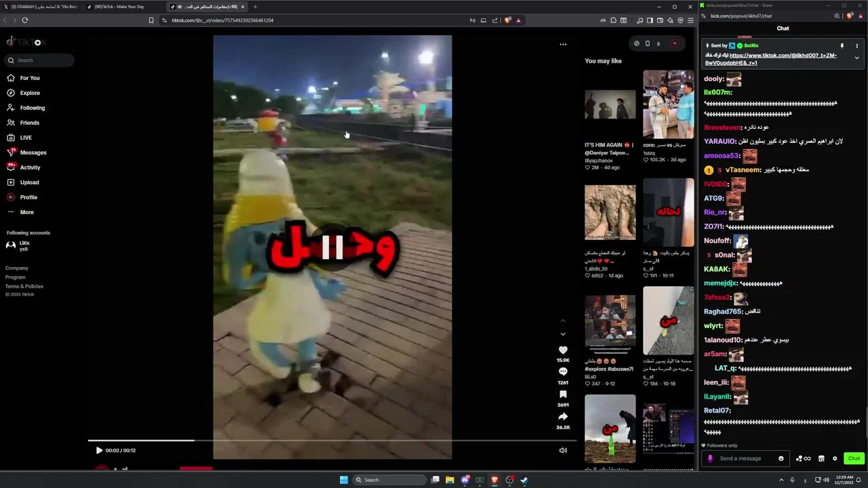This screenshot has width=868, height=488.
Task: Open the Windows Start menu
Action: point(344,480)
